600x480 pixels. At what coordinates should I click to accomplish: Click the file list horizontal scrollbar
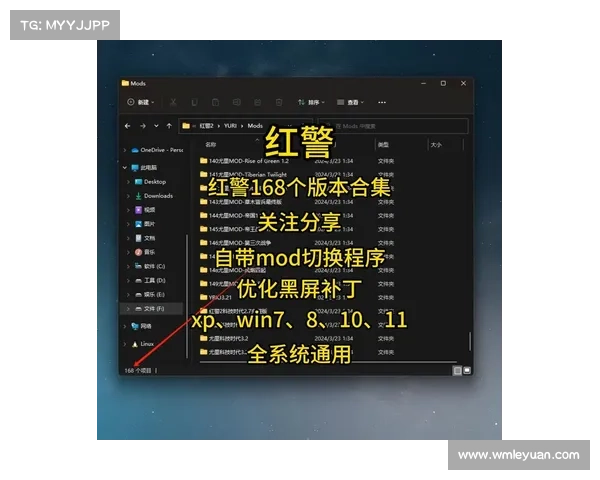328,362
